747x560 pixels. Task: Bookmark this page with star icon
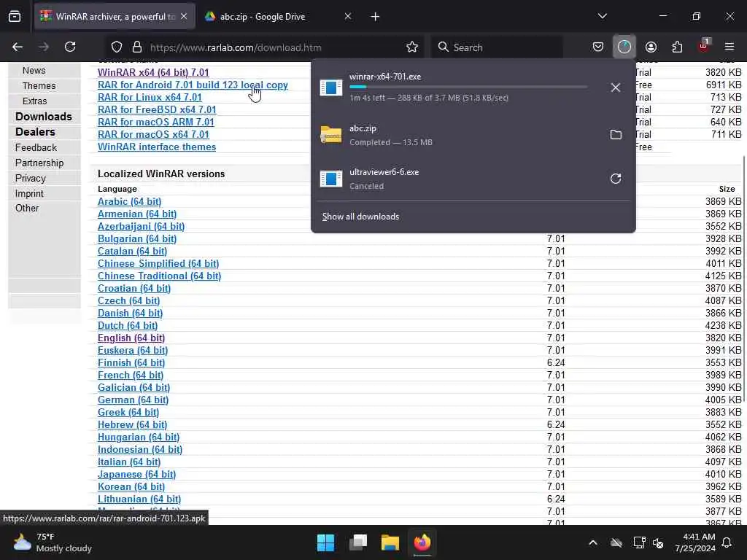(412, 47)
